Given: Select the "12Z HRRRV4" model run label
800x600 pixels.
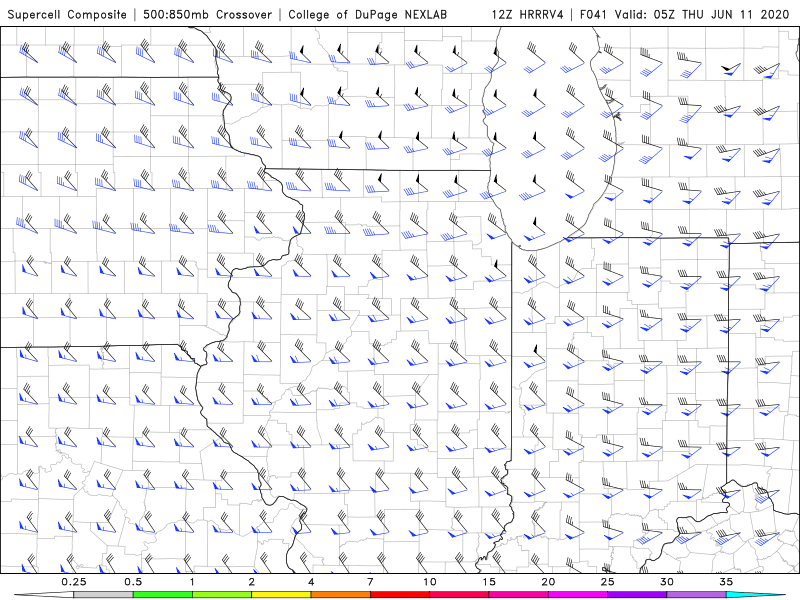Looking at the screenshot, I should coord(528,15).
